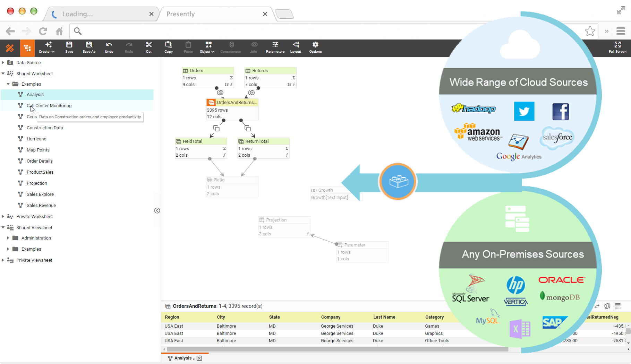This screenshot has height=364, width=631.
Task: Open the Construction Data worksheet
Action: (x=45, y=128)
